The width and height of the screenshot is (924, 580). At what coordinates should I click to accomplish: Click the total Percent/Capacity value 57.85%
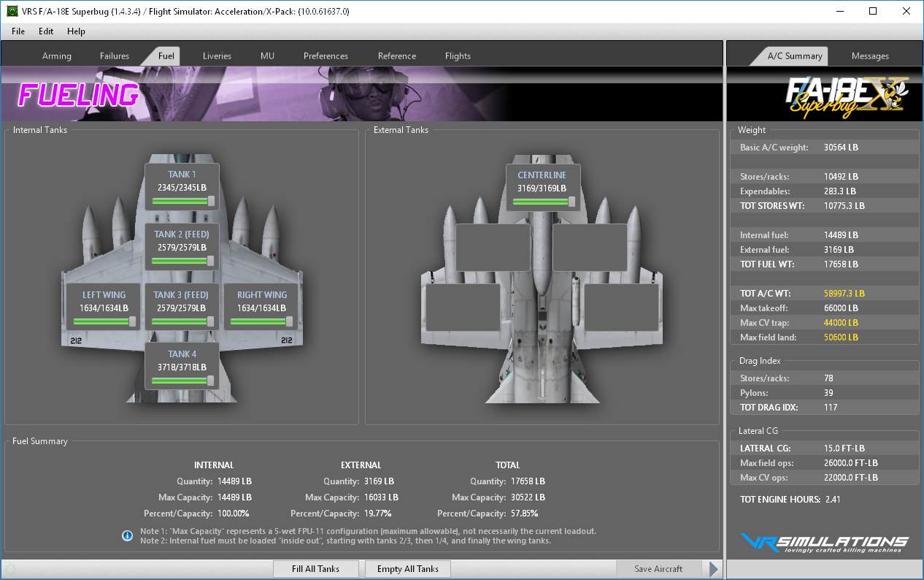[x=524, y=514]
